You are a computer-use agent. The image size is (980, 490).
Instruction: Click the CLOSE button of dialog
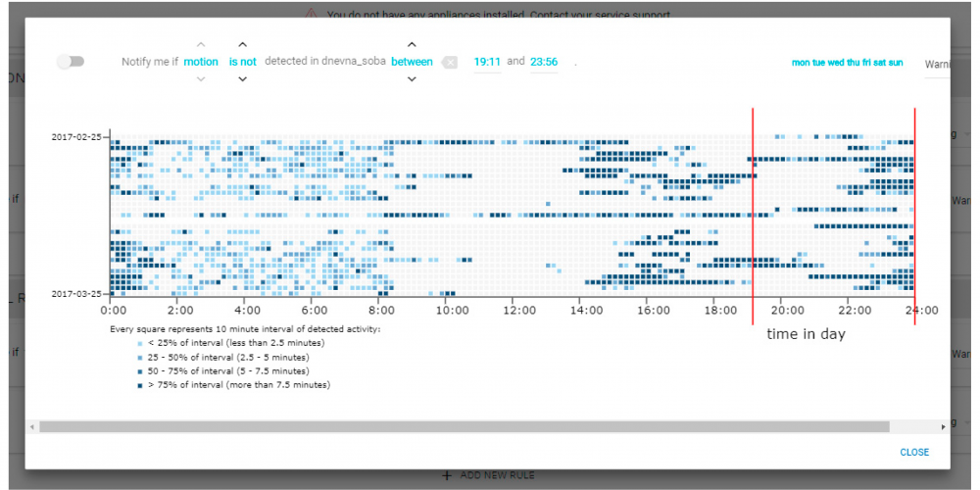(x=914, y=452)
